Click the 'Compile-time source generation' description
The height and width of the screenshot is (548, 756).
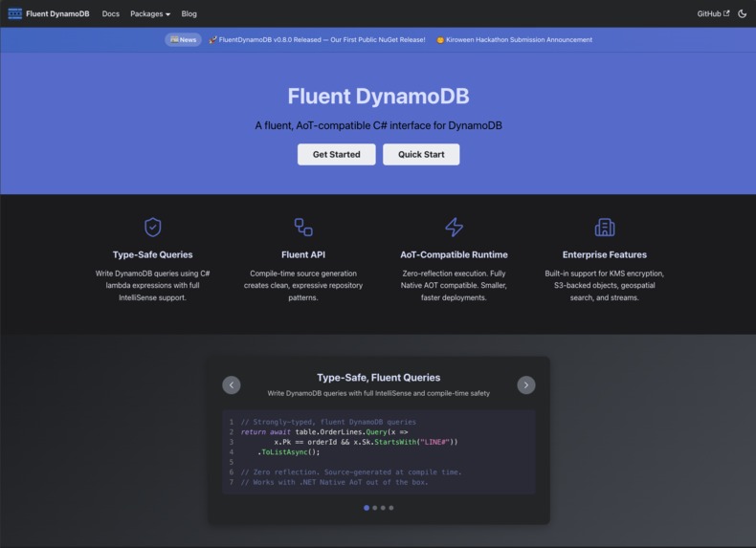[x=303, y=285]
